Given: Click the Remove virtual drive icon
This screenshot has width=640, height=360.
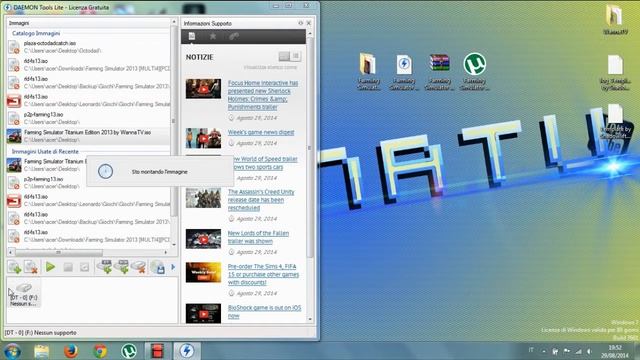Looking at the screenshot, I should point(139,267).
